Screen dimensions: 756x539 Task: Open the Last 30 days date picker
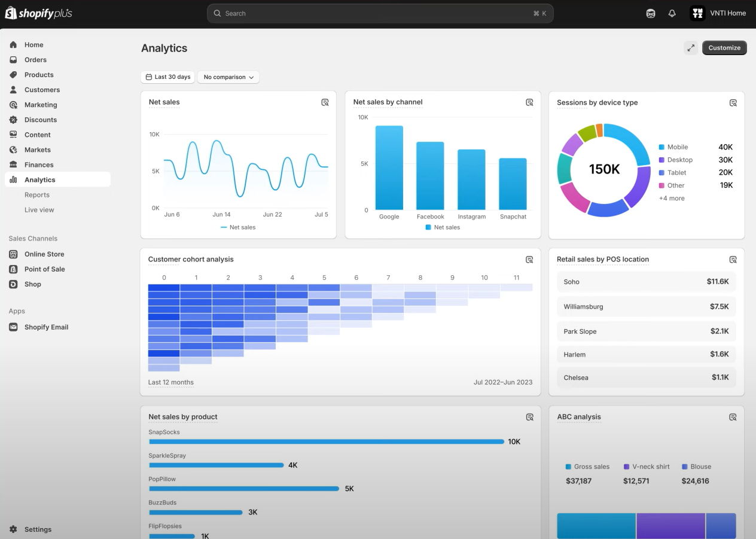[168, 77]
